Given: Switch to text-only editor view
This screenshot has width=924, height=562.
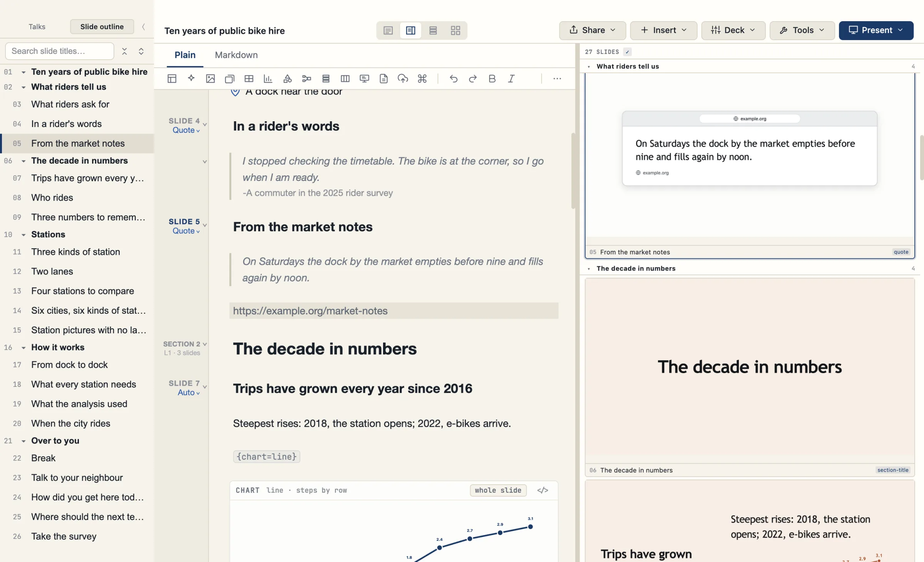Looking at the screenshot, I should (388, 30).
